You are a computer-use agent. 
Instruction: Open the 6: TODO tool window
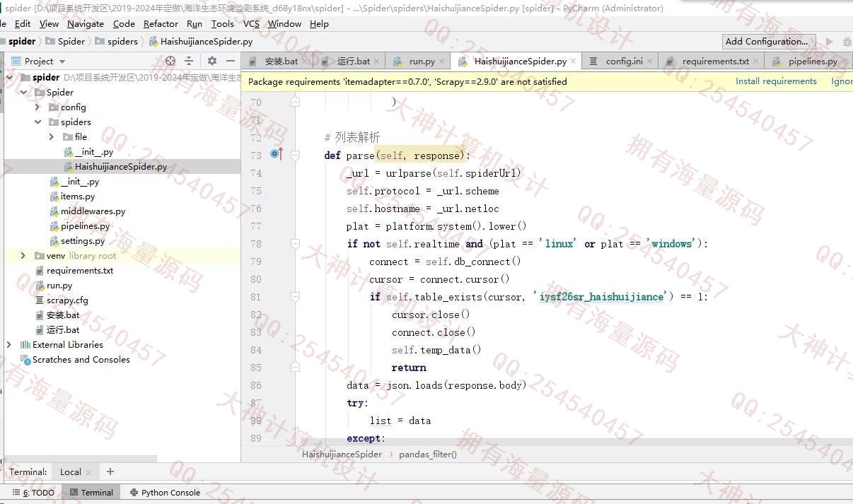[33, 493]
